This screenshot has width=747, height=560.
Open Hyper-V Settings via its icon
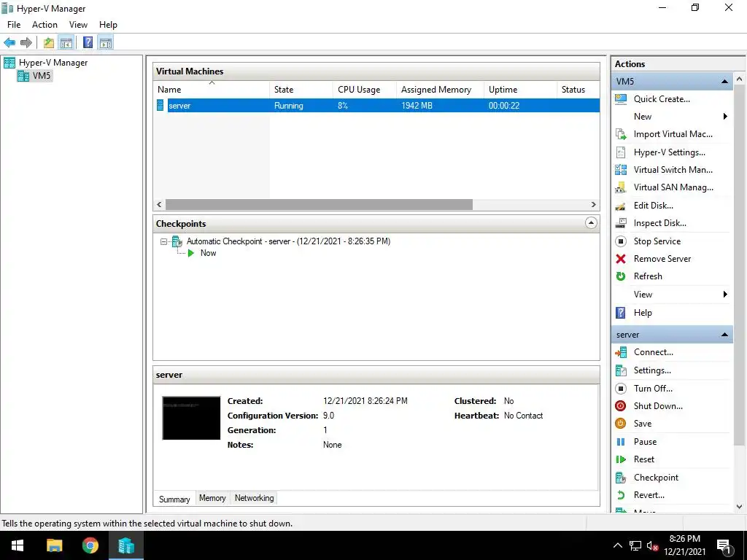click(x=621, y=152)
